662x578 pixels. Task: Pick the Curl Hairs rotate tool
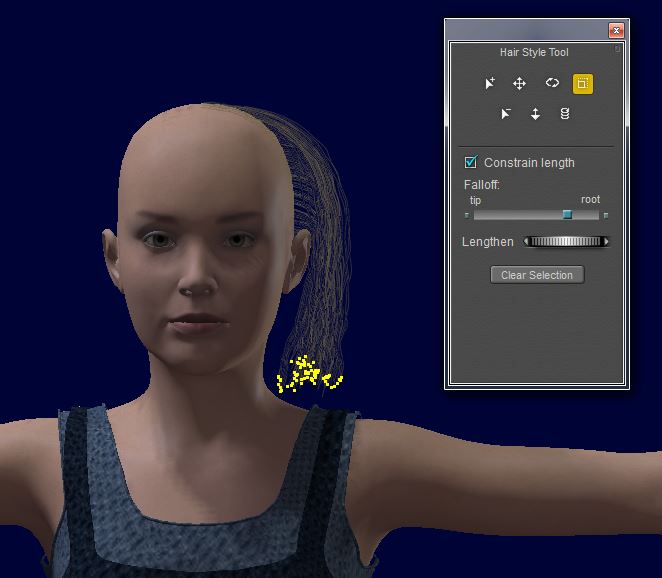pos(552,84)
